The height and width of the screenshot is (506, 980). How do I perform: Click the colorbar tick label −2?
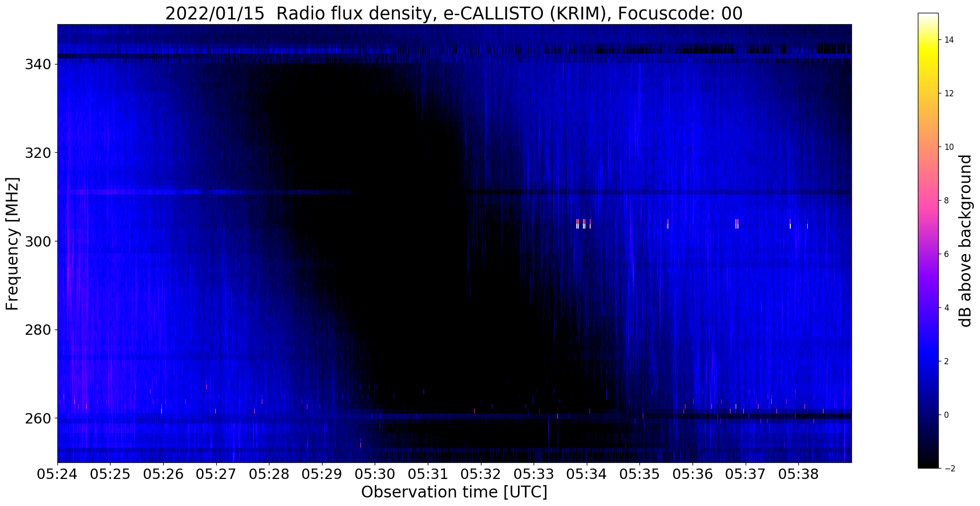(949, 469)
